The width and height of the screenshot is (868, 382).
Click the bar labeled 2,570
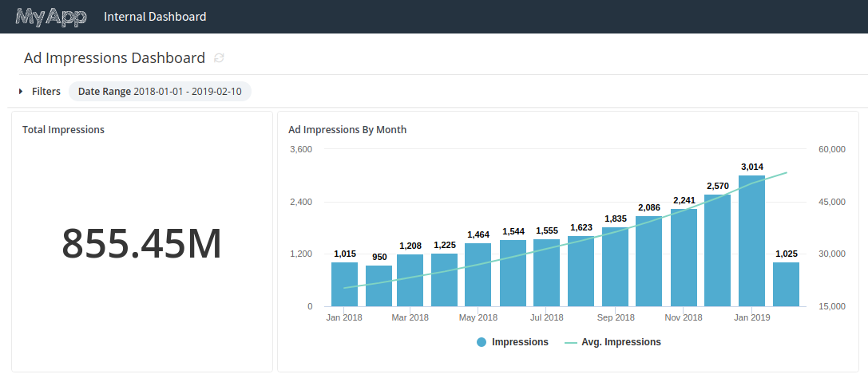(x=717, y=250)
